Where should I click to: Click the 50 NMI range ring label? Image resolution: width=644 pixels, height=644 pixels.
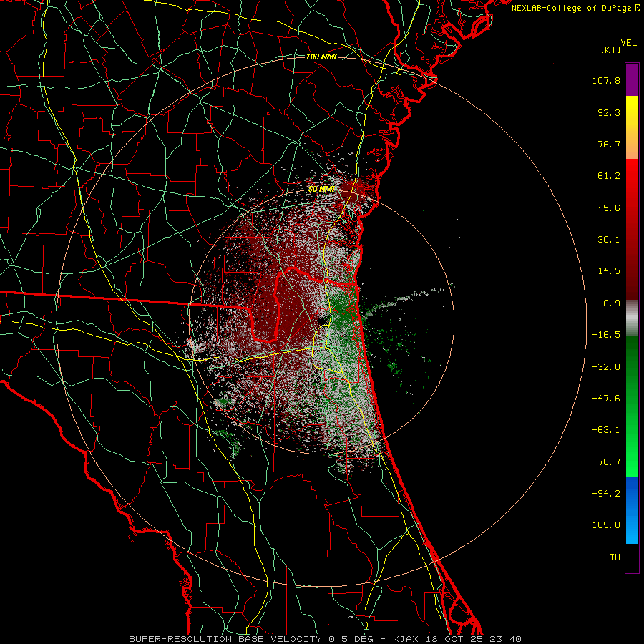(x=321, y=190)
